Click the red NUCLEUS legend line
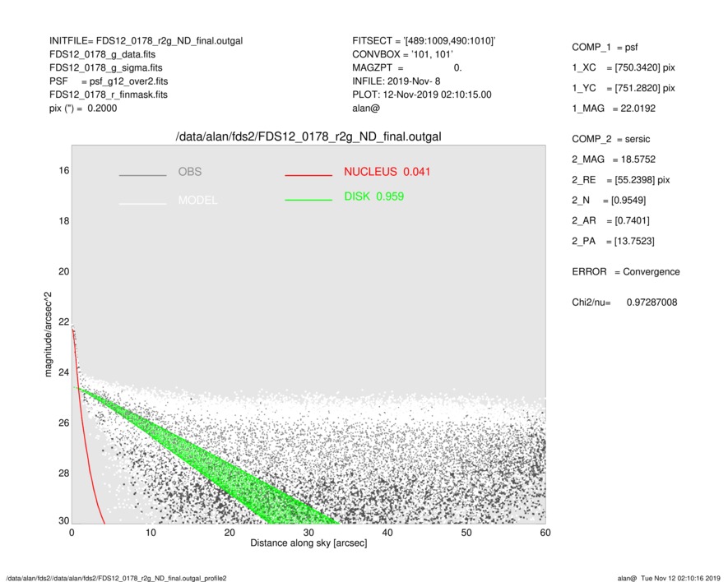 (308, 175)
